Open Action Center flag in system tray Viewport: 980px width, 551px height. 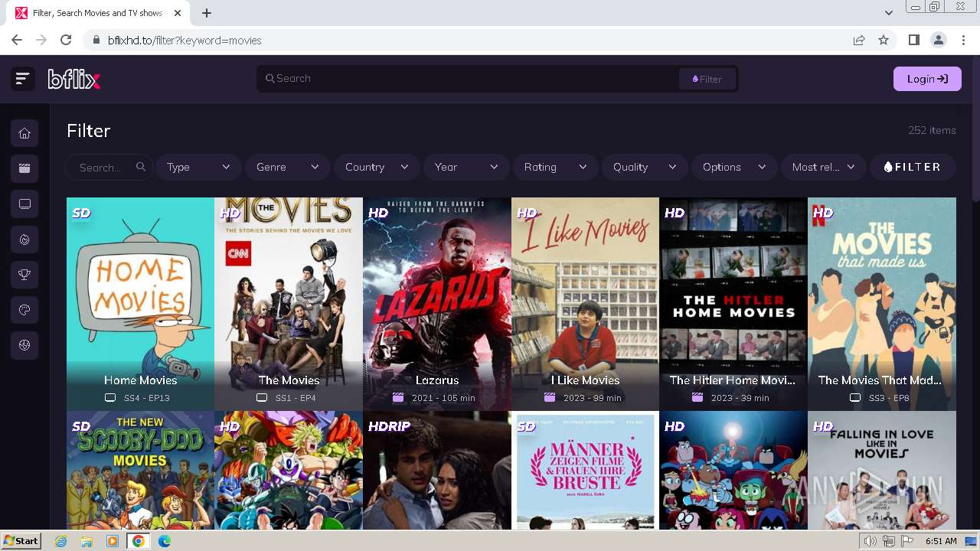click(907, 541)
